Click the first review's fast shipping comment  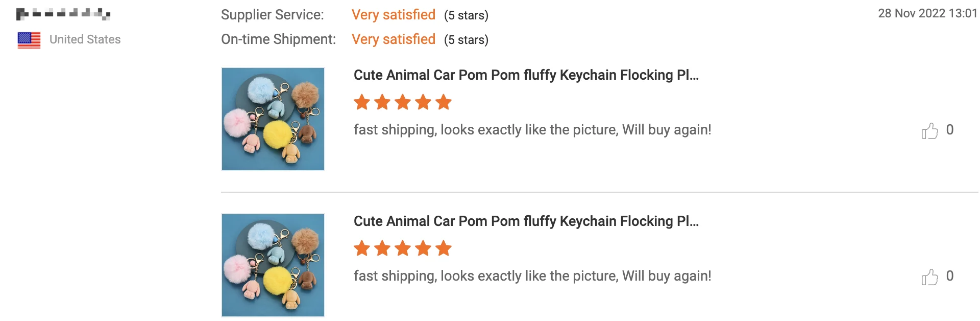click(x=532, y=130)
